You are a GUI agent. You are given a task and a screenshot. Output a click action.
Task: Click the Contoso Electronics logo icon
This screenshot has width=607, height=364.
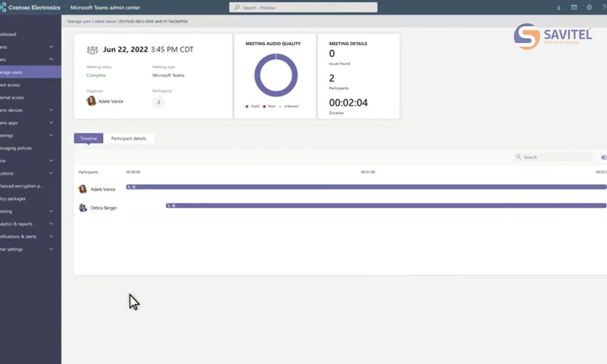[2, 7]
